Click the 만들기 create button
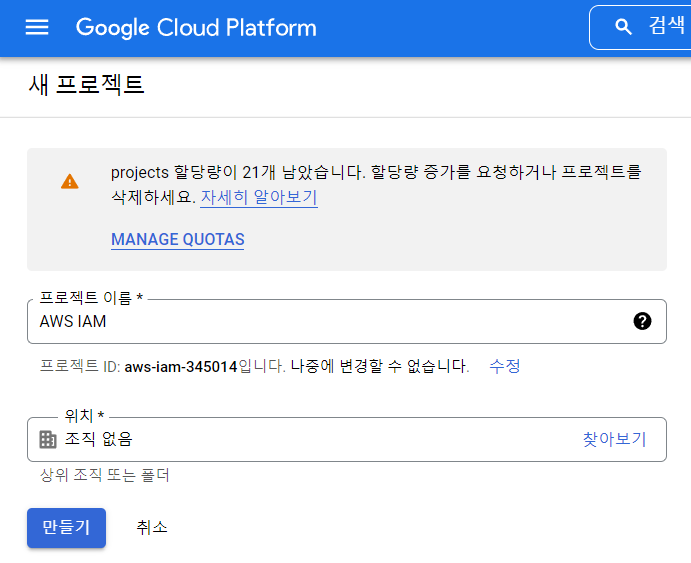 coord(67,528)
